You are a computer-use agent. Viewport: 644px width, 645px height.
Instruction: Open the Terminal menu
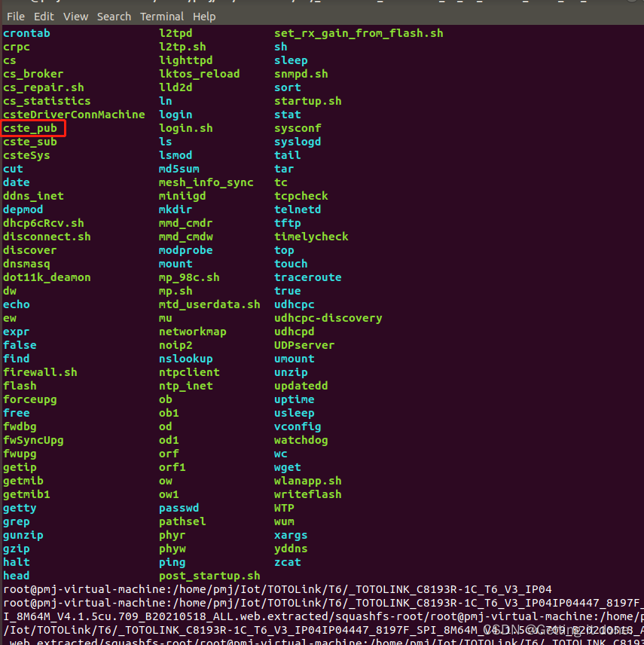pos(162,16)
